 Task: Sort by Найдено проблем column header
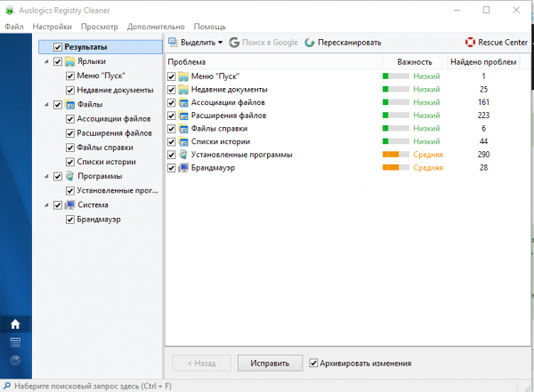483,62
